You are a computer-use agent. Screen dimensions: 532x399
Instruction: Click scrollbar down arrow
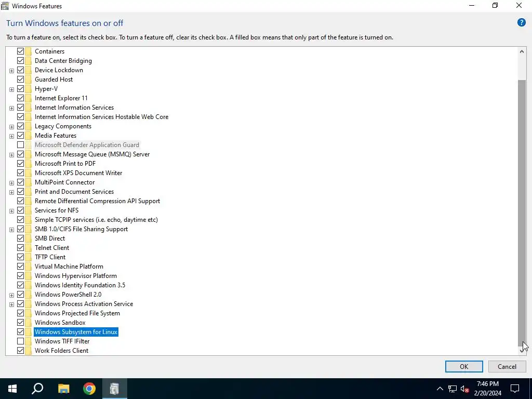[x=522, y=351]
